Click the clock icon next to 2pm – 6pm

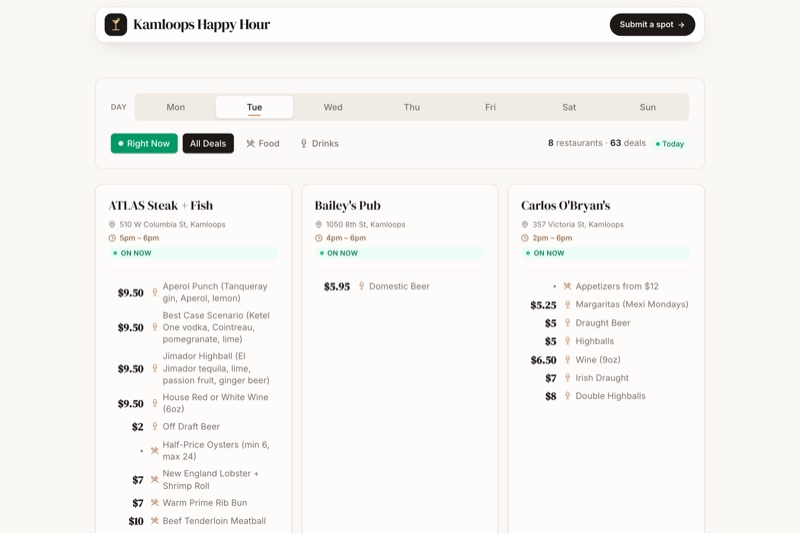(525, 238)
